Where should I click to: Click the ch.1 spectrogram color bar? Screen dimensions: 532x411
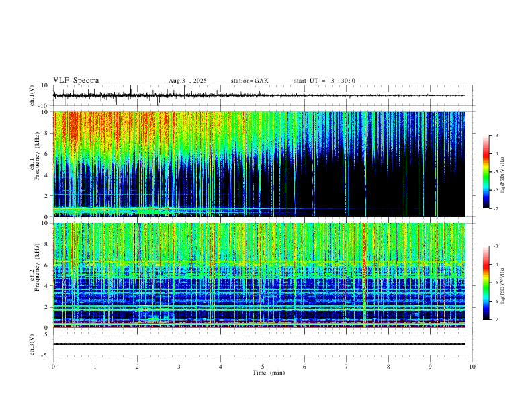tap(486, 172)
